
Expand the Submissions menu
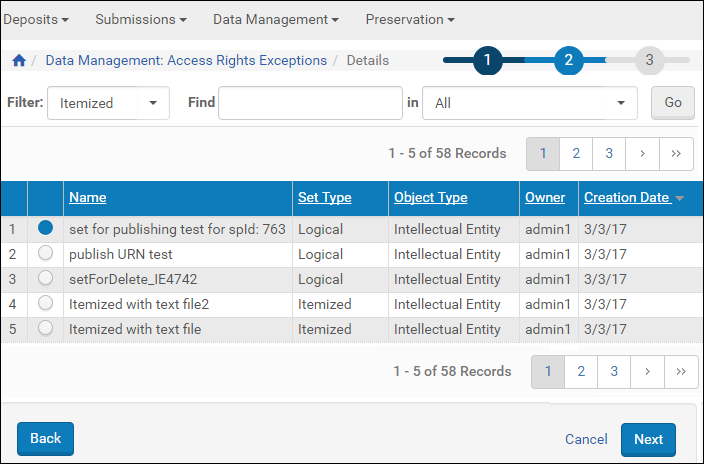click(141, 20)
